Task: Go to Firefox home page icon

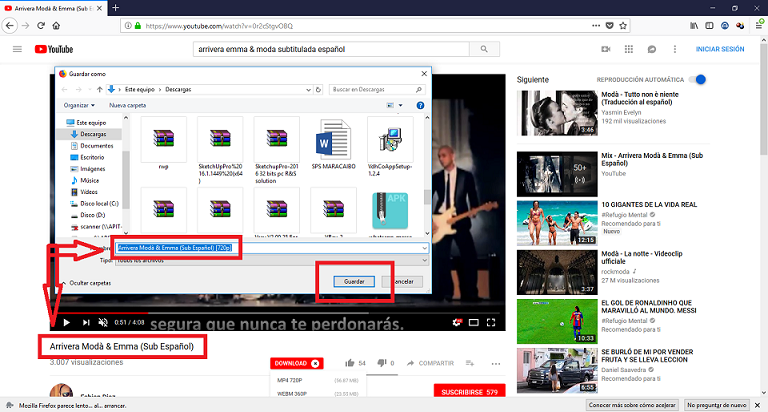Action: coord(56,25)
